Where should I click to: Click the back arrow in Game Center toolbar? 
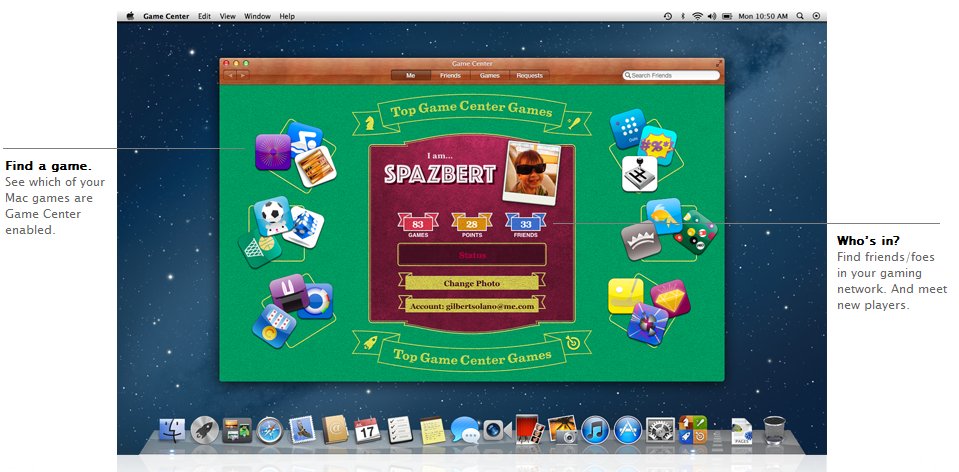tap(230, 75)
